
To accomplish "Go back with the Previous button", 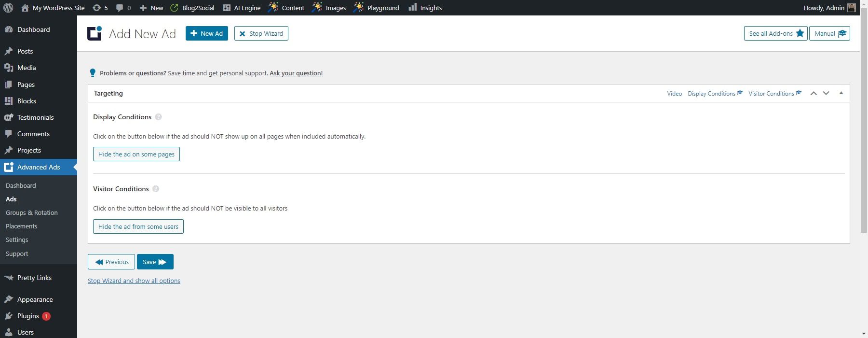I will pyautogui.click(x=111, y=262).
